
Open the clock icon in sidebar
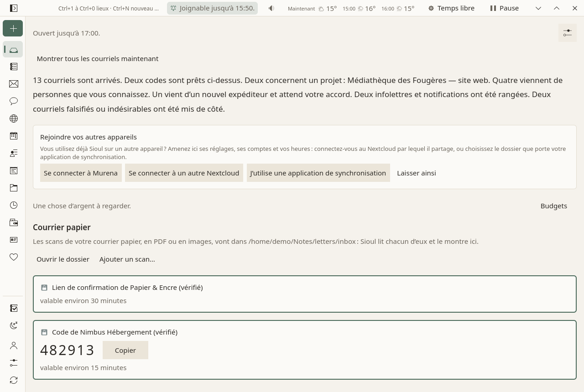click(14, 205)
